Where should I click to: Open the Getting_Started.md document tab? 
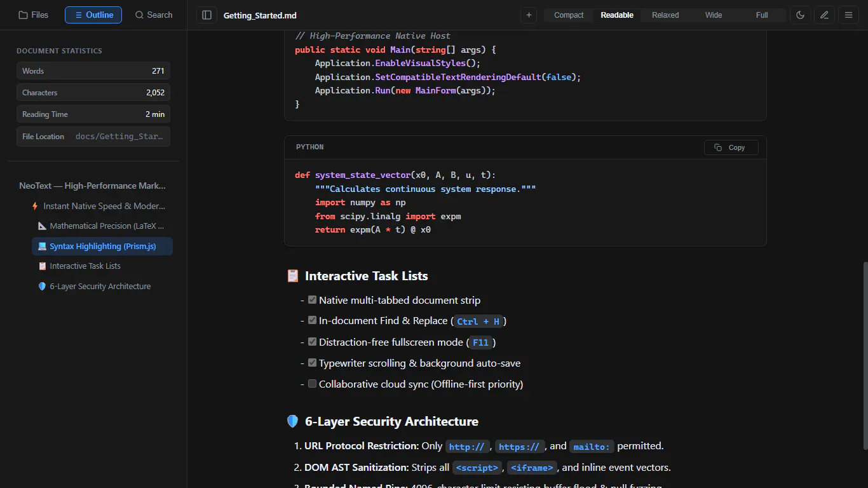[260, 15]
